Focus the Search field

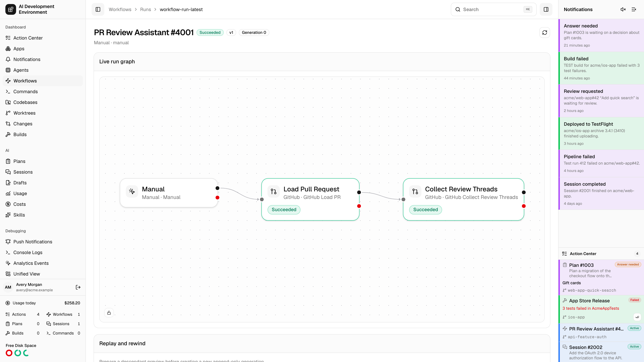click(493, 10)
